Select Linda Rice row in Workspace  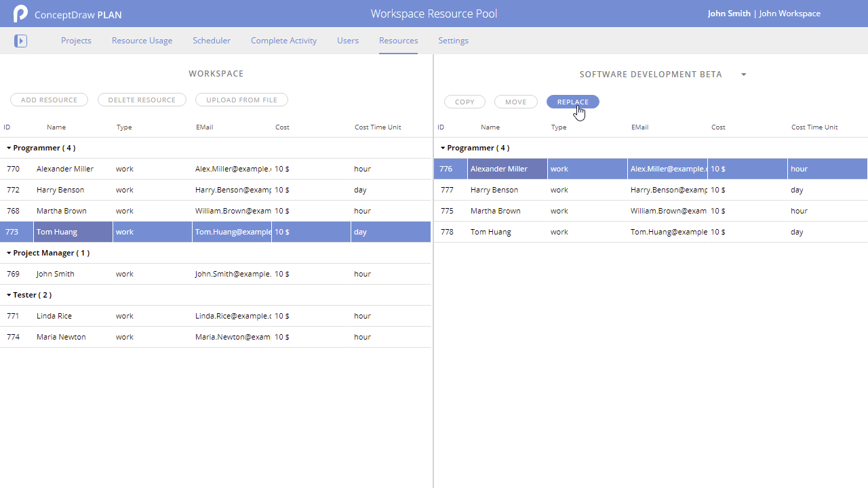pyautogui.click(x=54, y=316)
